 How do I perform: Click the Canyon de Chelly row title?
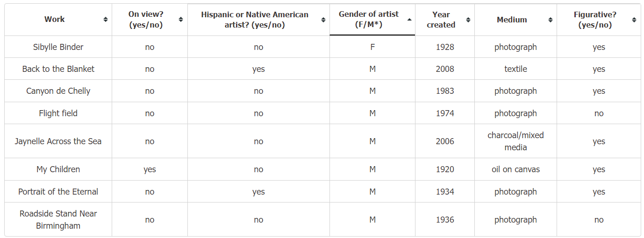pyautogui.click(x=58, y=91)
